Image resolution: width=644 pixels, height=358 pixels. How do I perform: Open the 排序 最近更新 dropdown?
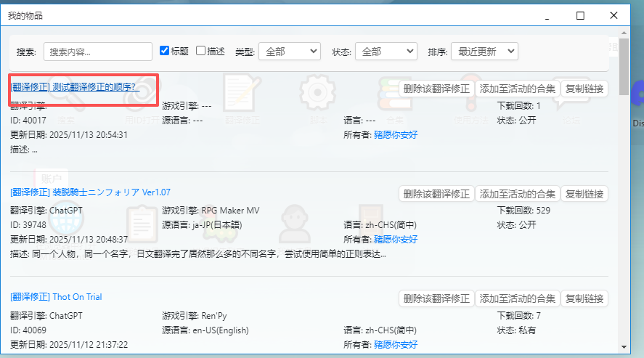[484, 52]
